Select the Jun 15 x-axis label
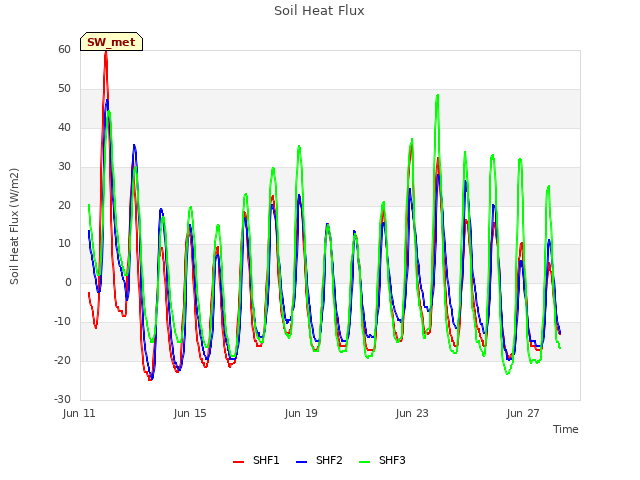This screenshot has height=480, width=640. (x=190, y=413)
